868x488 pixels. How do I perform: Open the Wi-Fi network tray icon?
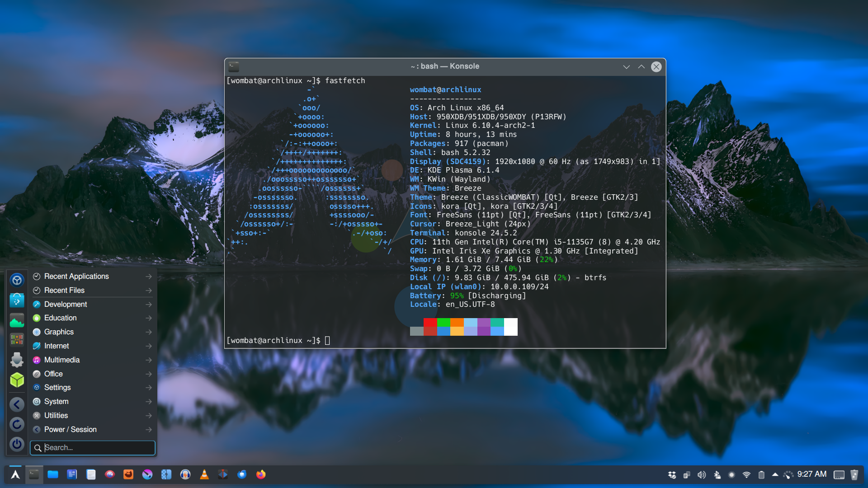click(x=746, y=475)
